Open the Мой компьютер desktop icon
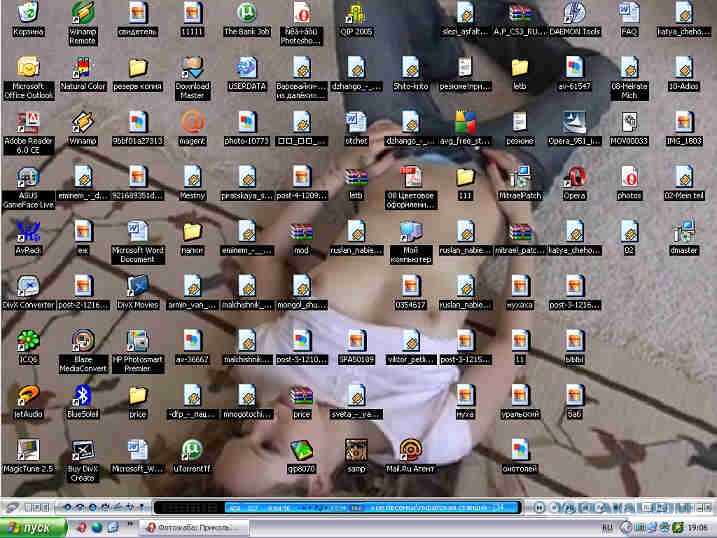 (410, 242)
